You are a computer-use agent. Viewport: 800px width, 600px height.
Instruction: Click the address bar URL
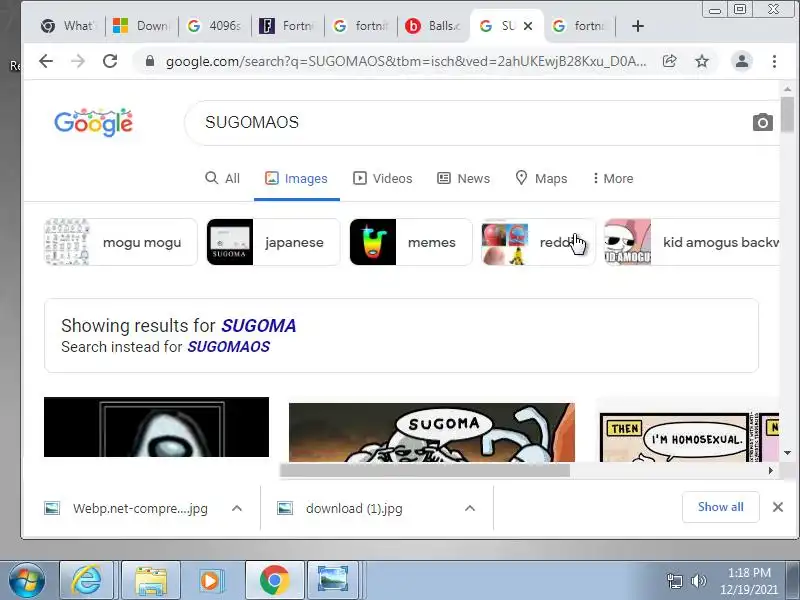pos(406,61)
